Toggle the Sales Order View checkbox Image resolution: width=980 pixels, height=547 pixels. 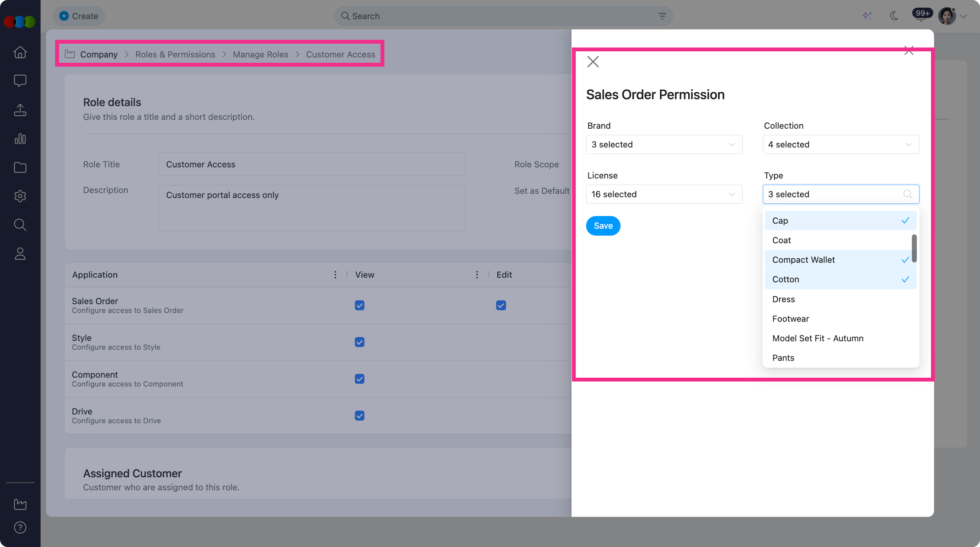coord(359,305)
